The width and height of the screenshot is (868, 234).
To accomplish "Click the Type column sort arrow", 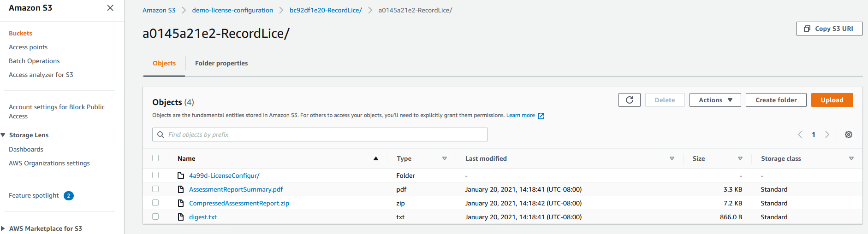I will pos(445,158).
